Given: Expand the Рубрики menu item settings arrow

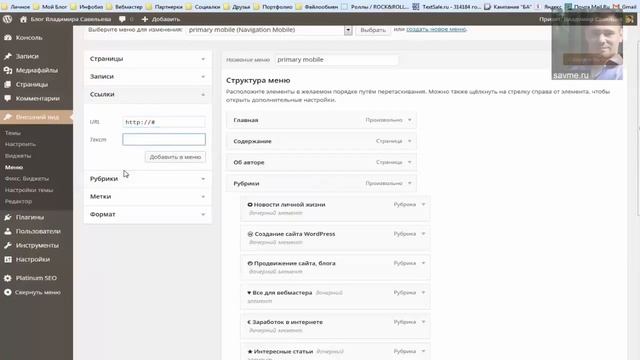Looking at the screenshot, I should tap(410, 183).
